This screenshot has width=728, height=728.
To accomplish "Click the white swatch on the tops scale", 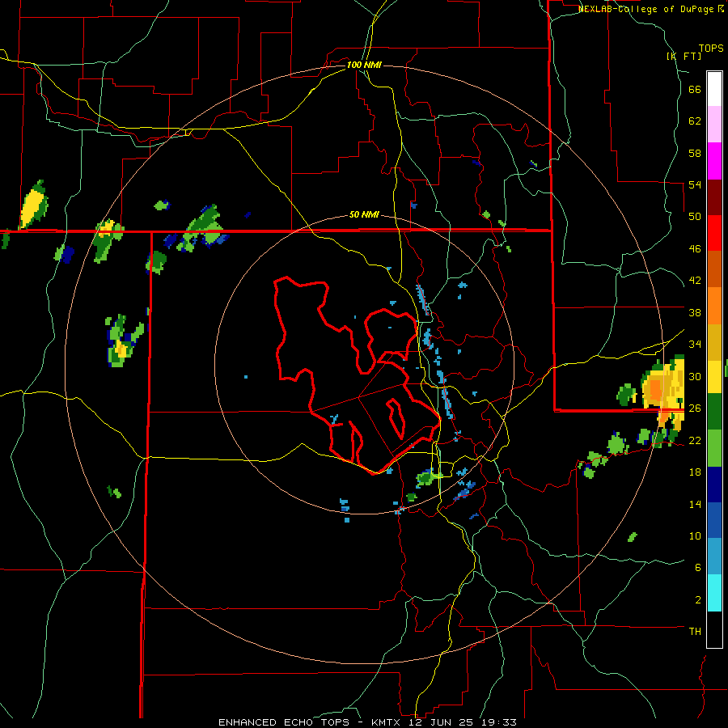I will coord(714,89).
